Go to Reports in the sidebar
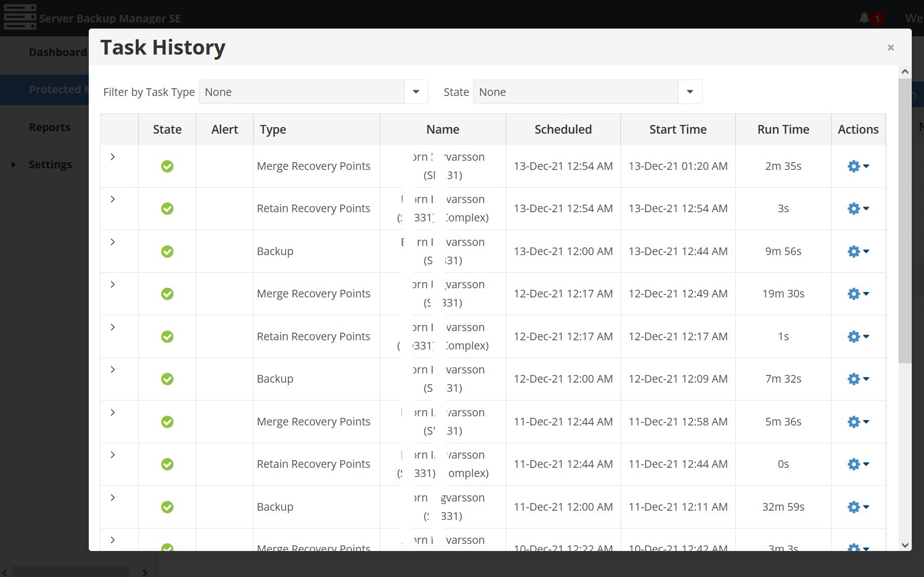The width and height of the screenshot is (924, 577). 49,127
